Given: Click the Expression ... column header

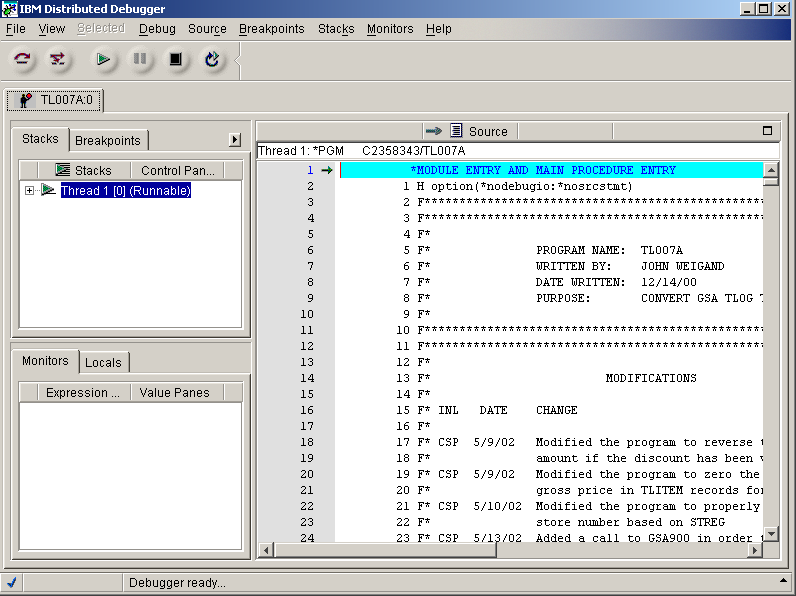Looking at the screenshot, I should coord(84,392).
